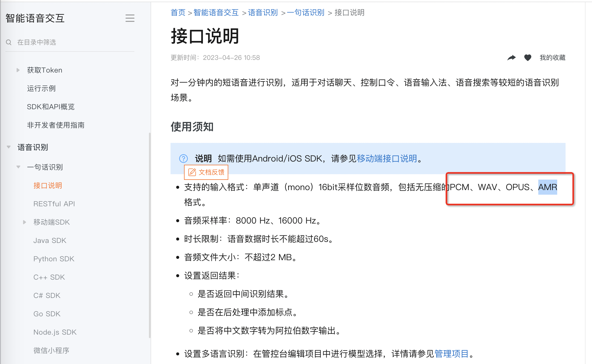Collapse the 语音识别 section arrow
Image resolution: width=592 pixels, height=364 pixels.
9,147
